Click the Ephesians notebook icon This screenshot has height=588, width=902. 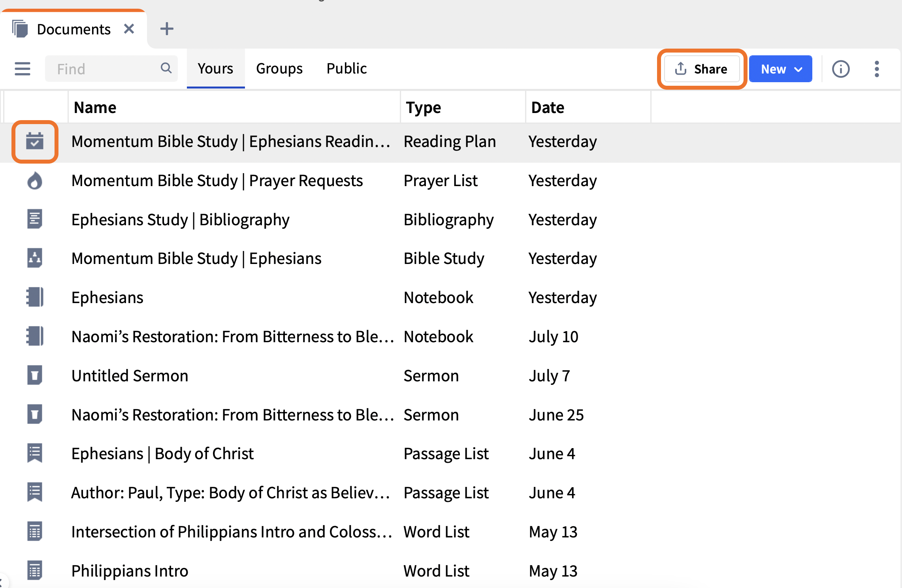(35, 297)
